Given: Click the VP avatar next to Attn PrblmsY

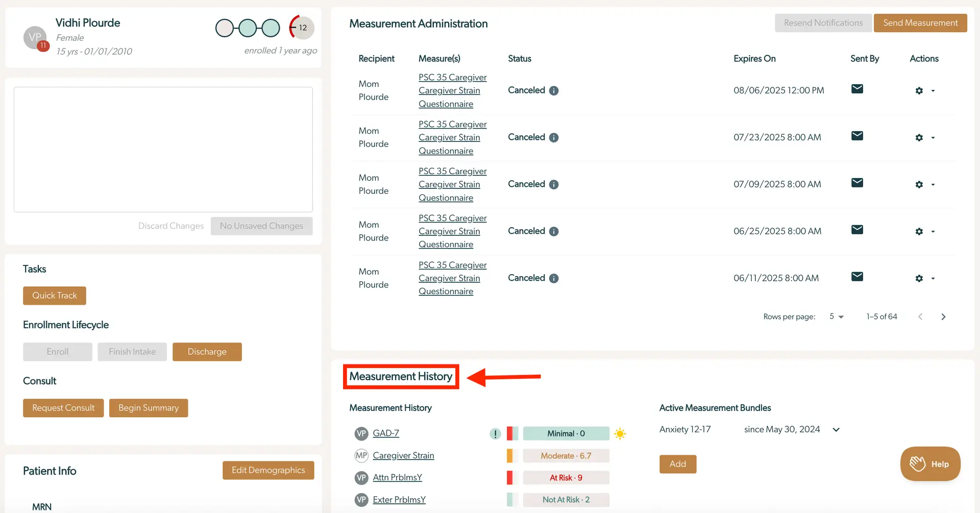Looking at the screenshot, I should (x=361, y=478).
